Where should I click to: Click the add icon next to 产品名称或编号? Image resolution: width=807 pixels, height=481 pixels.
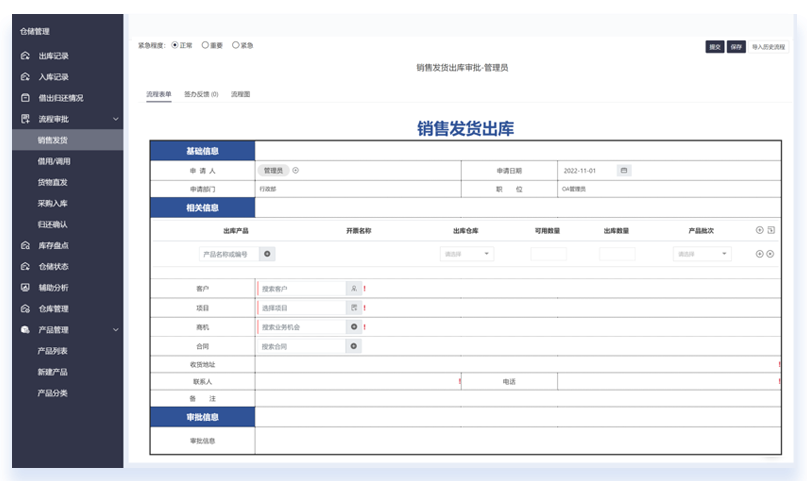click(x=267, y=254)
